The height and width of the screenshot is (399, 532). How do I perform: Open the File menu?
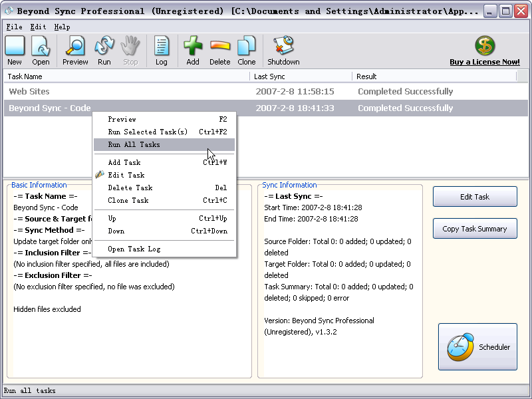point(14,27)
